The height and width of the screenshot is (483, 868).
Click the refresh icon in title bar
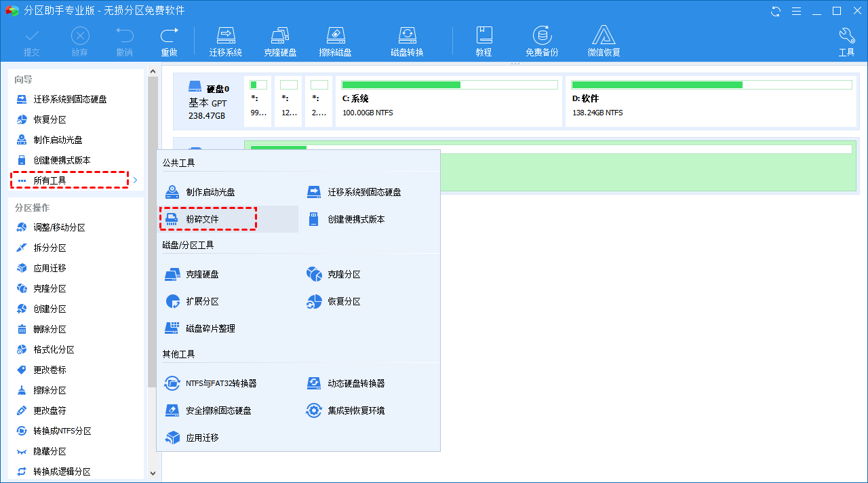776,11
